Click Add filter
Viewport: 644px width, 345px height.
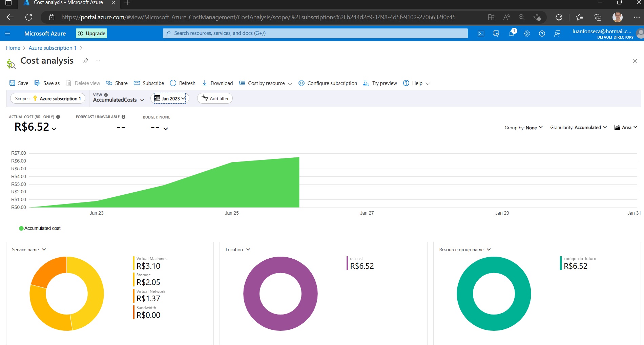click(x=215, y=99)
